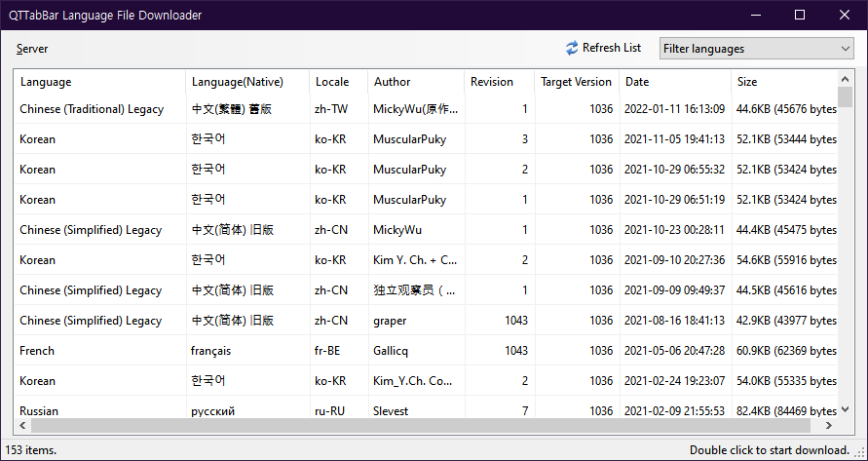Select Chinese (Simplified) Legacy row by graper
The image size is (868, 461).
(x=427, y=321)
